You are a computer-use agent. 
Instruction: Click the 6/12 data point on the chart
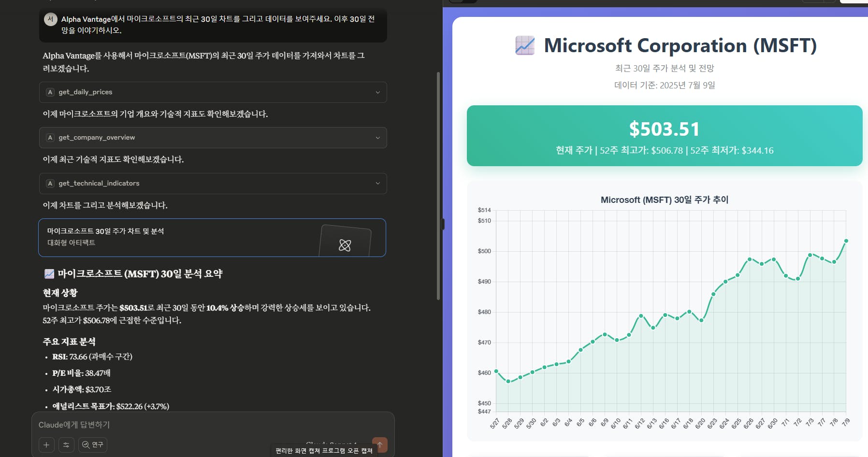pyautogui.click(x=641, y=316)
